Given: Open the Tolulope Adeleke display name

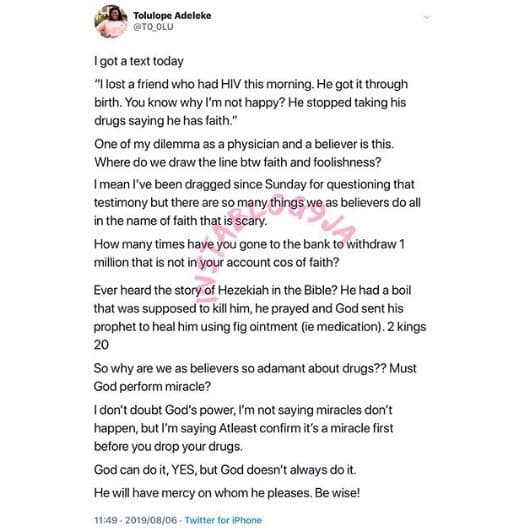Looking at the screenshot, I should 172,16.
